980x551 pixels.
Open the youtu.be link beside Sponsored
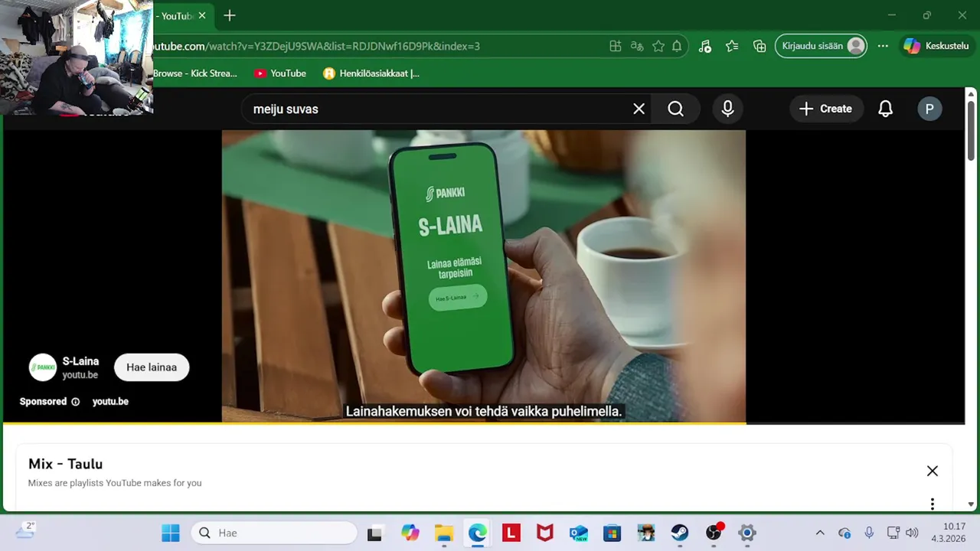click(x=110, y=402)
